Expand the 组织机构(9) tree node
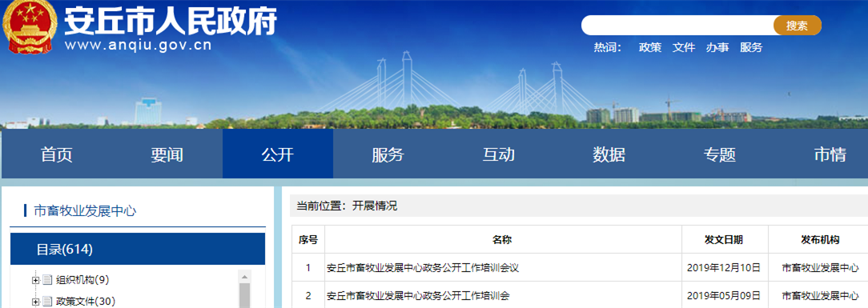Screen dimensions: 868x308 (36, 280)
